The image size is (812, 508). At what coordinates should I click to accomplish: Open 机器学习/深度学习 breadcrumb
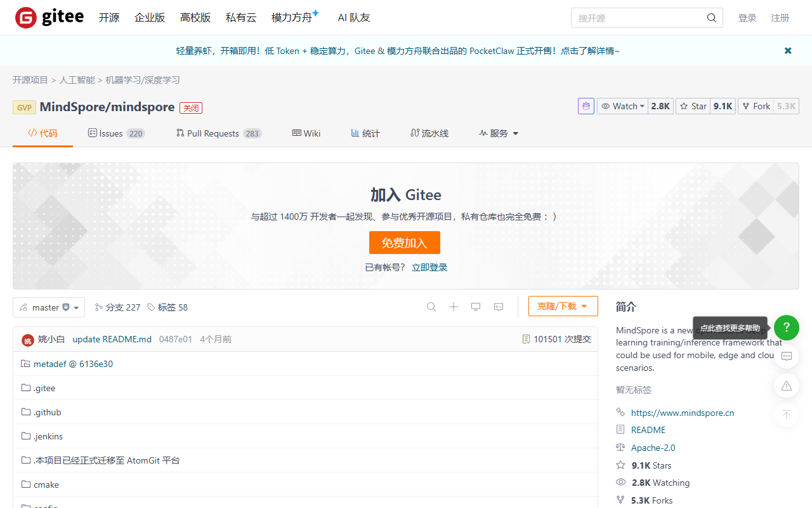(x=143, y=80)
